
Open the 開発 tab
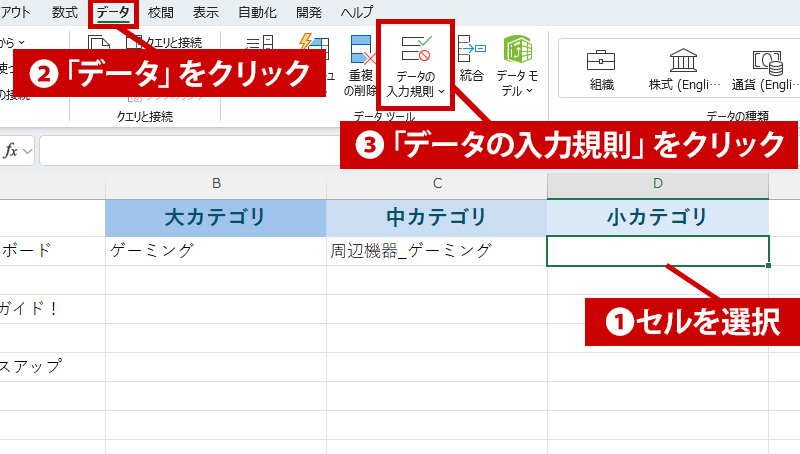pyautogui.click(x=309, y=11)
